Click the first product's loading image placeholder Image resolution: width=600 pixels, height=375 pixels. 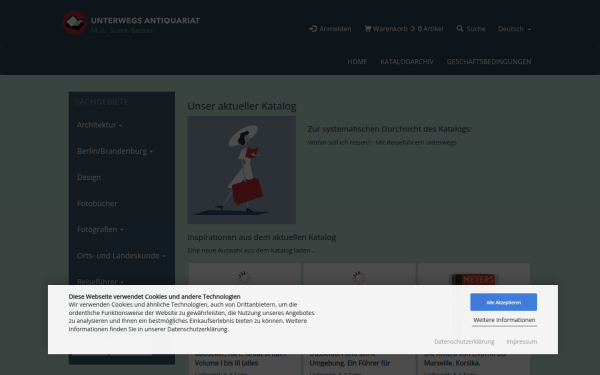pos(244,277)
